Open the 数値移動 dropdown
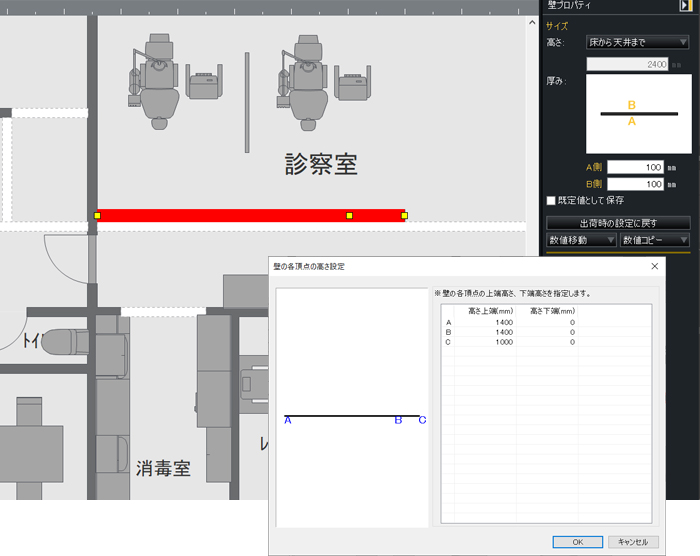This screenshot has height=556, width=700. (x=581, y=240)
